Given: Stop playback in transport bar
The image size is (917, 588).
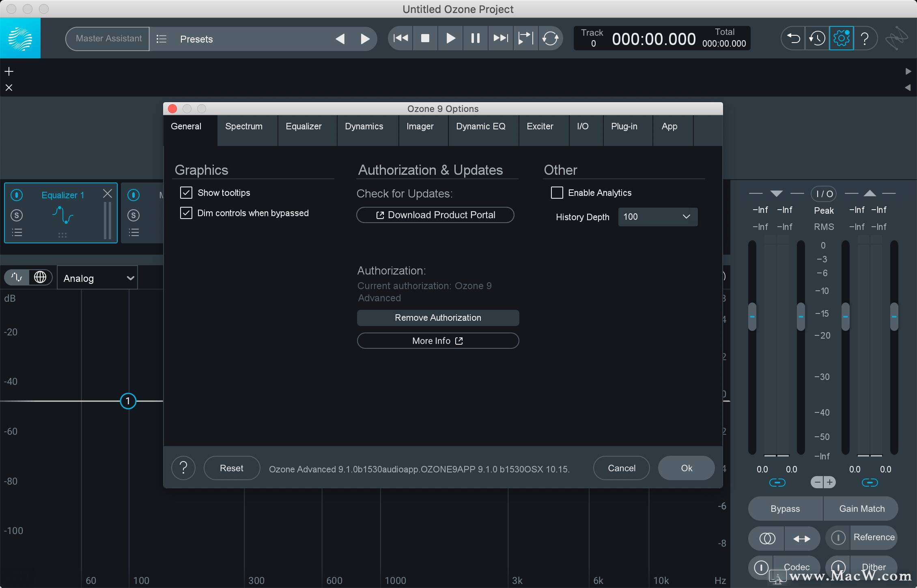Looking at the screenshot, I should [425, 38].
